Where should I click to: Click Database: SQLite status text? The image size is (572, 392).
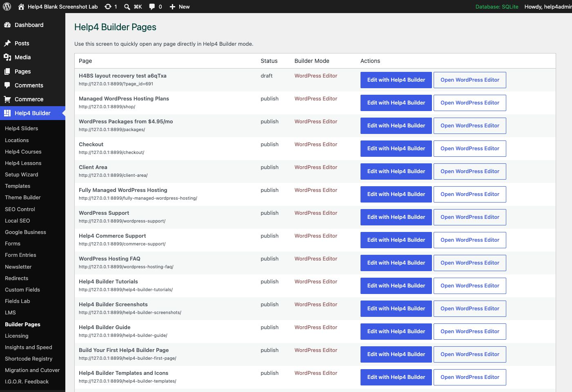(x=497, y=7)
